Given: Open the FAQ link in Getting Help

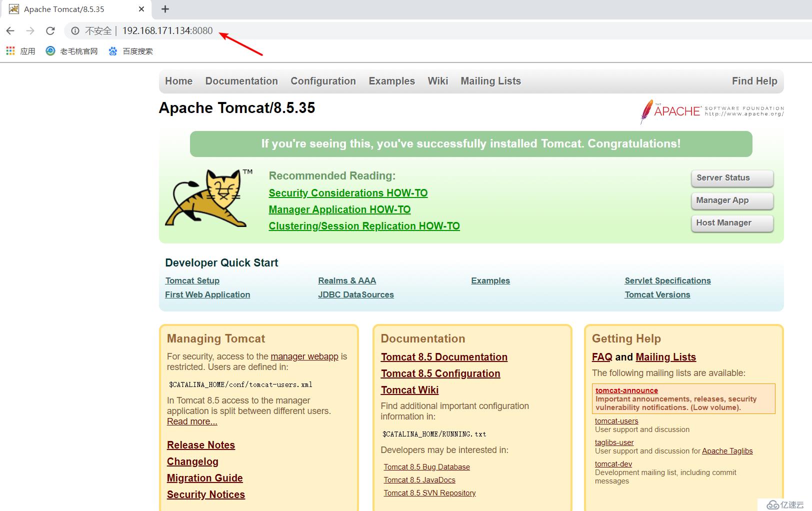Looking at the screenshot, I should 602,357.
